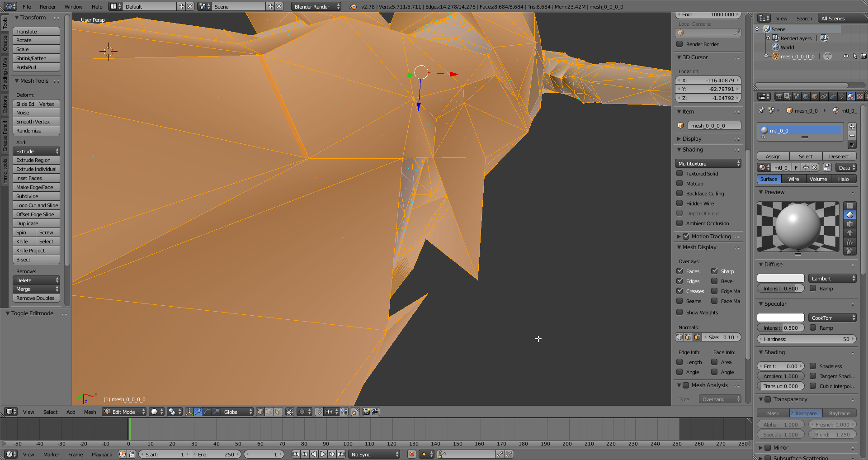Expand the Display panel

pos(692,139)
